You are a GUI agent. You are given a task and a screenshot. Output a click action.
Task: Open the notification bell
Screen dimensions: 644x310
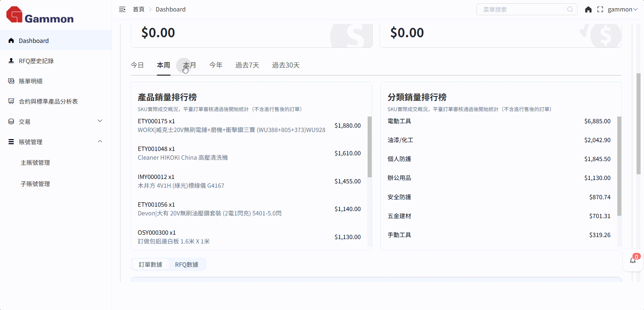633,260
